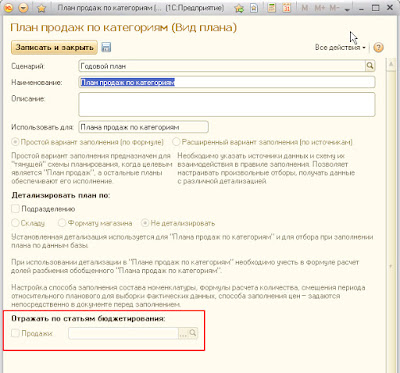400x373 pixels.
Task: Select Расширенный вариант заполнения radio button
Action: (176, 142)
